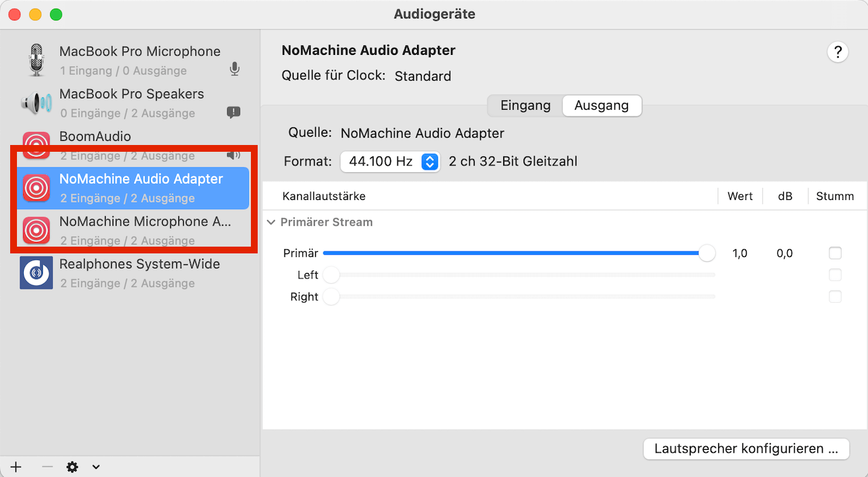
Task: Collapse the Primärer Stream section
Action: click(271, 222)
